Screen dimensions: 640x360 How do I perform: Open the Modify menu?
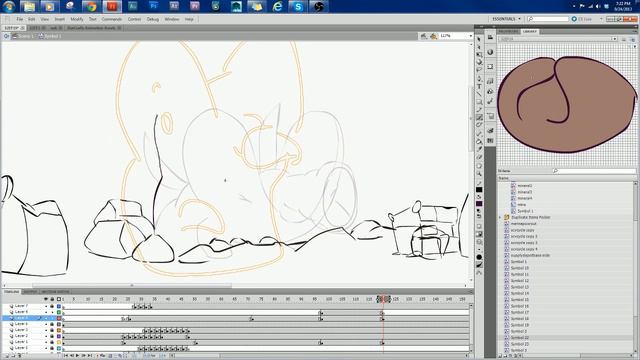tap(77, 19)
